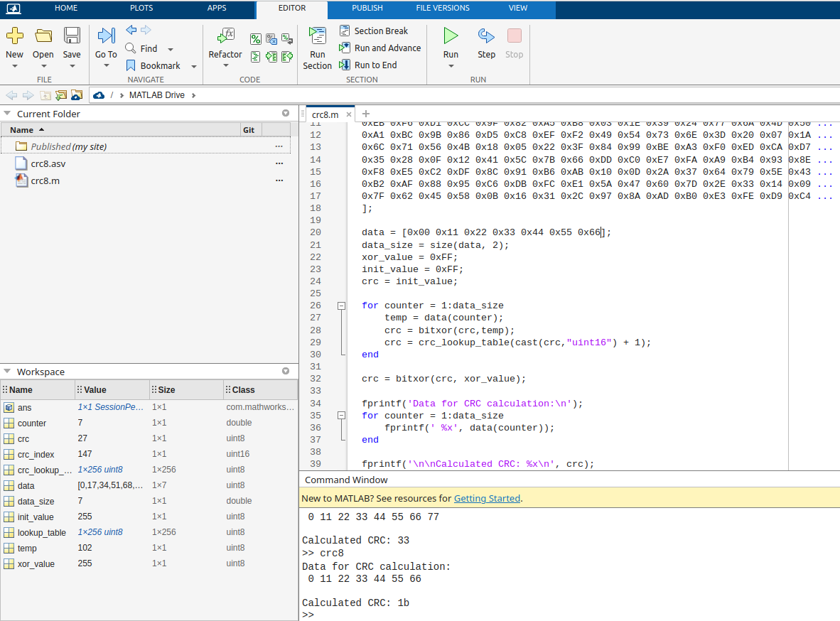Open the Run dropdown arrow
Image resolution: width=840 pixels, height=621 pixels.
coord(451,66)
